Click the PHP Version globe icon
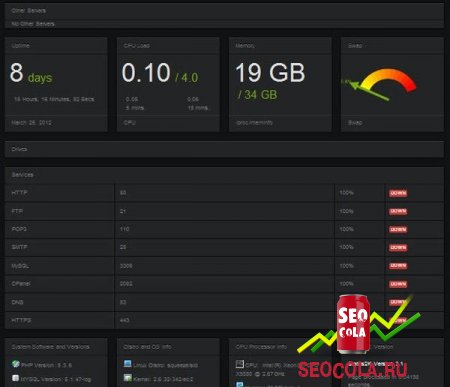This screenshot has width=450, height=387. click(x=16, y=364)
